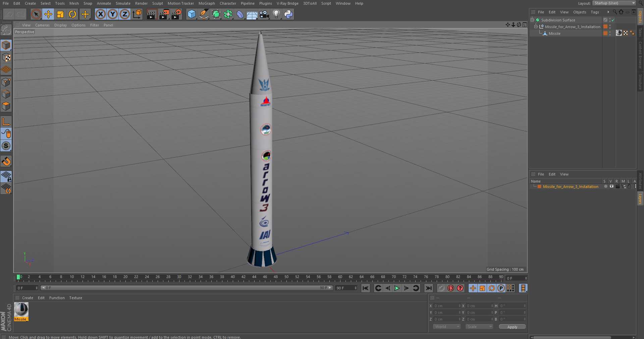The image size is (644, 339).
Task: Go to the start of animation
Action: click(366, 288)
